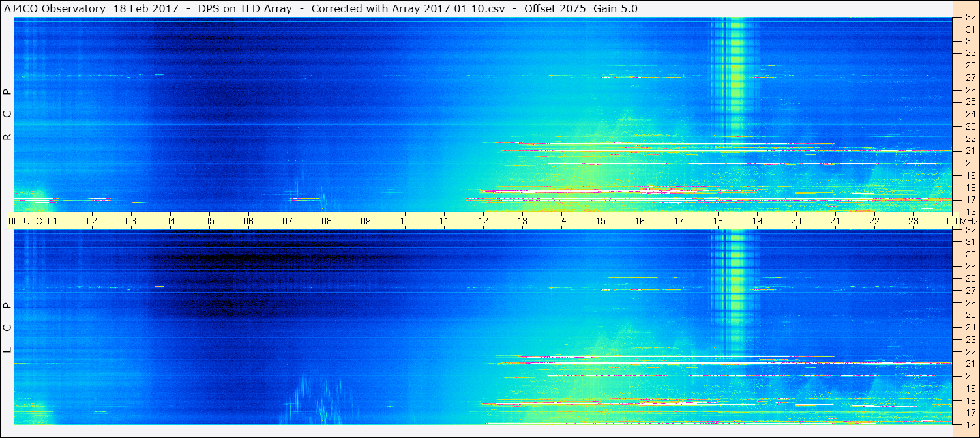
Task: Click the 16 MHz label on LCP scale
Action: tap(970, 424)
